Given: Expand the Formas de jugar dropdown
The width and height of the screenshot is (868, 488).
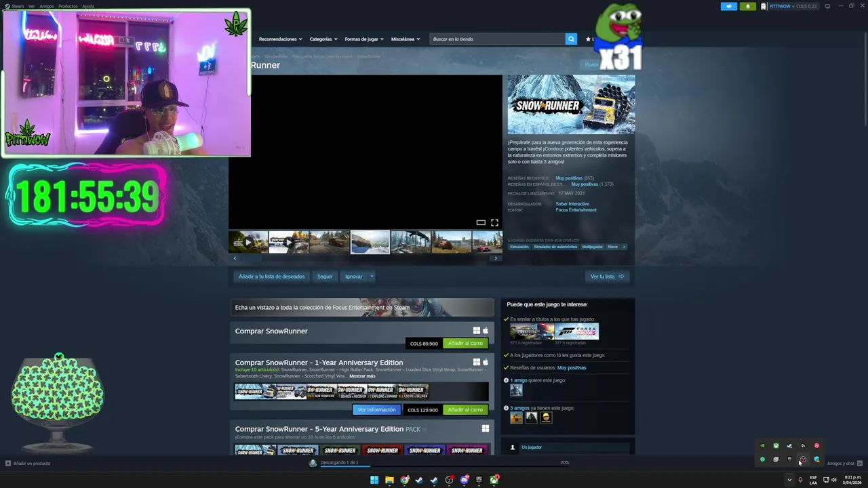Looking at the screenshot, I should tap(363, 39).
